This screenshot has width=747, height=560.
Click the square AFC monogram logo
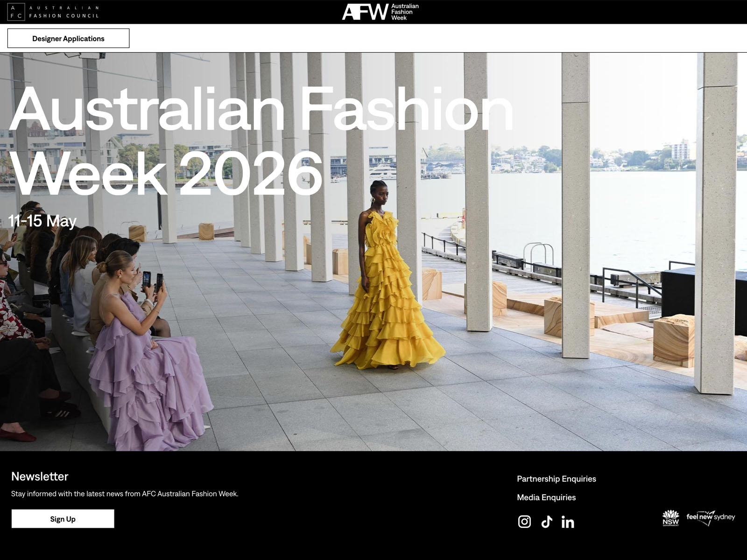tap(16, 12)
